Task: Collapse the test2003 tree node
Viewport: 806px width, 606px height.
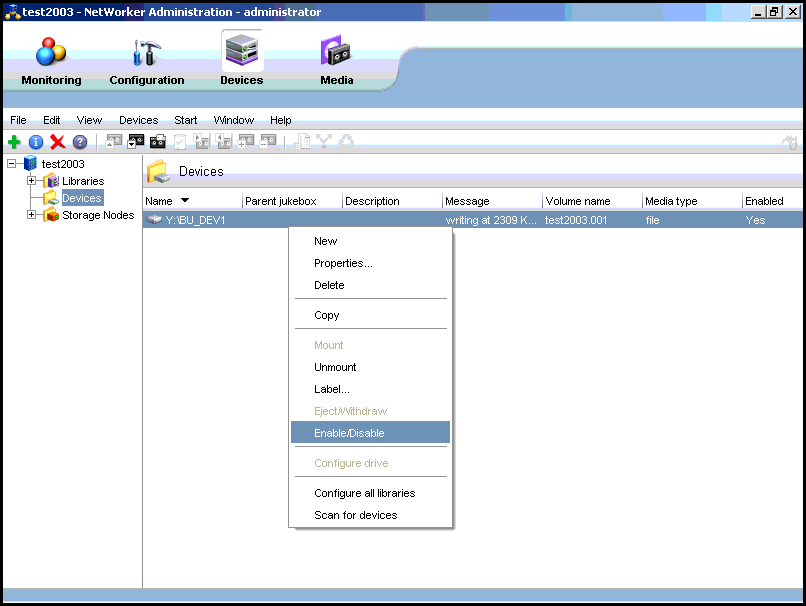Action: (x=11, y=164)
